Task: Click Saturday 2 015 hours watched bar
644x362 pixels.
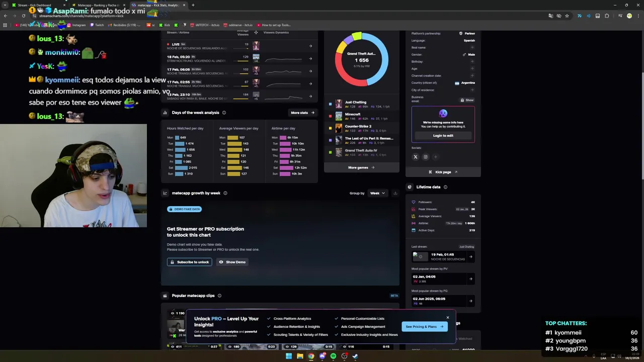Action: click(x=180, y=167)
